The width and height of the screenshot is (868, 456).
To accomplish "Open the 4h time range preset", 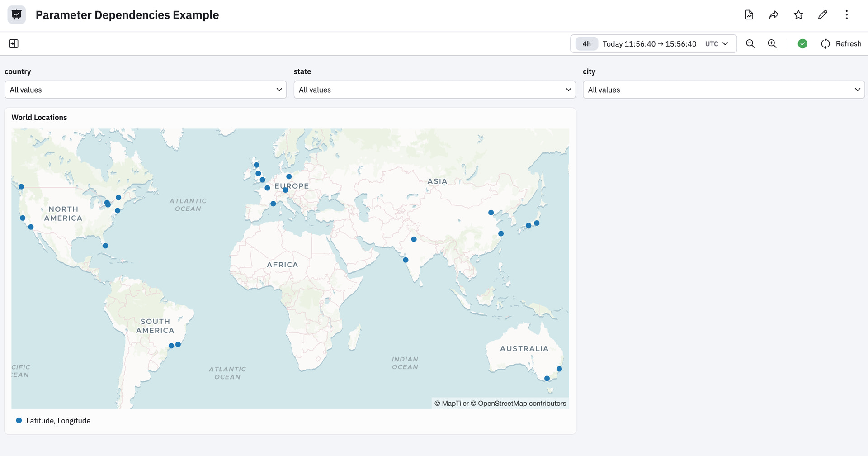I will point(586,44).
